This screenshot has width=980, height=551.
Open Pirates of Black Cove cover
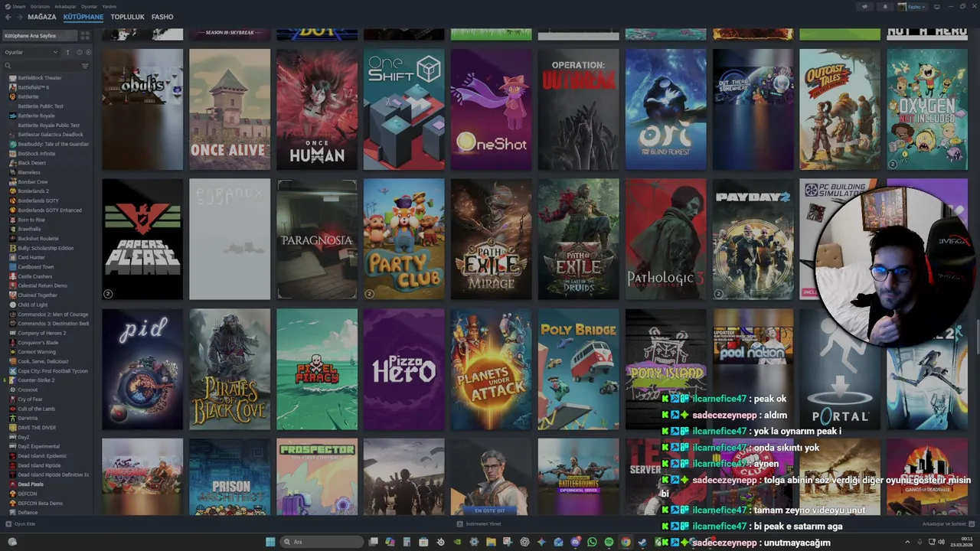point(230,369)
